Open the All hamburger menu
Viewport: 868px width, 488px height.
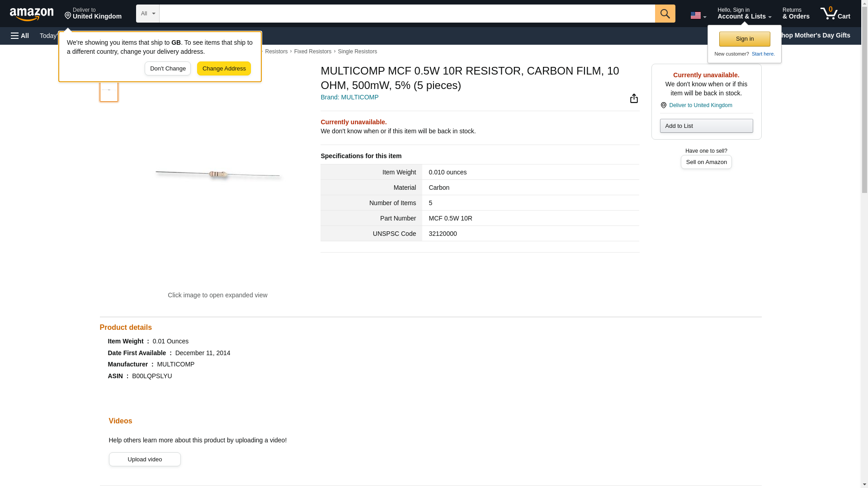tap(20, 36)
